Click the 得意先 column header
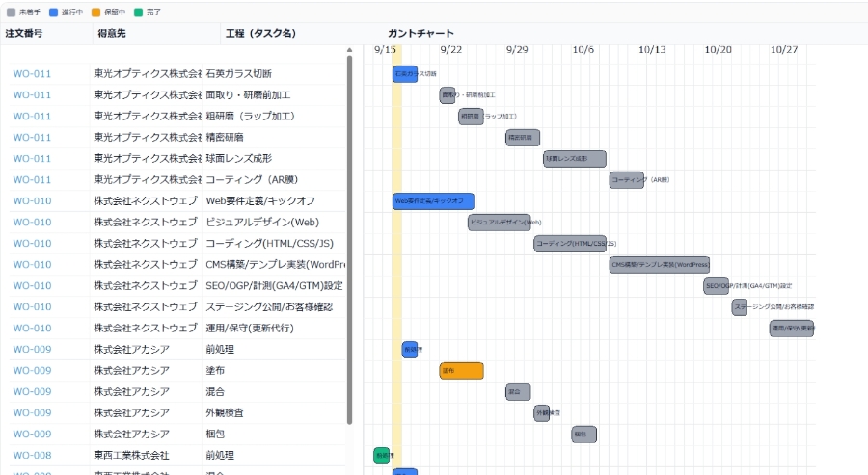 (x=109, y=33)
